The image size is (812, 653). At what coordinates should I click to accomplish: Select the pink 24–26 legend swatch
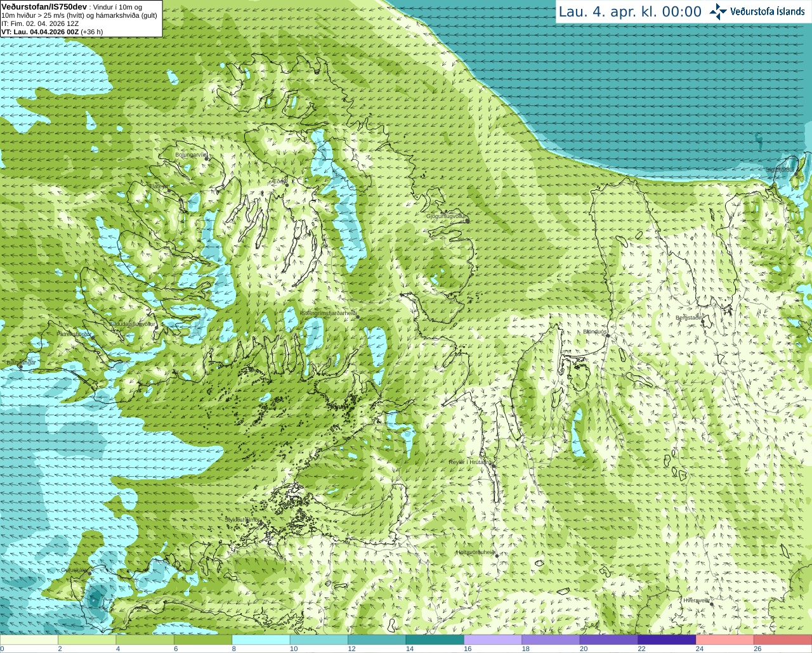click(x=724, y=640)
